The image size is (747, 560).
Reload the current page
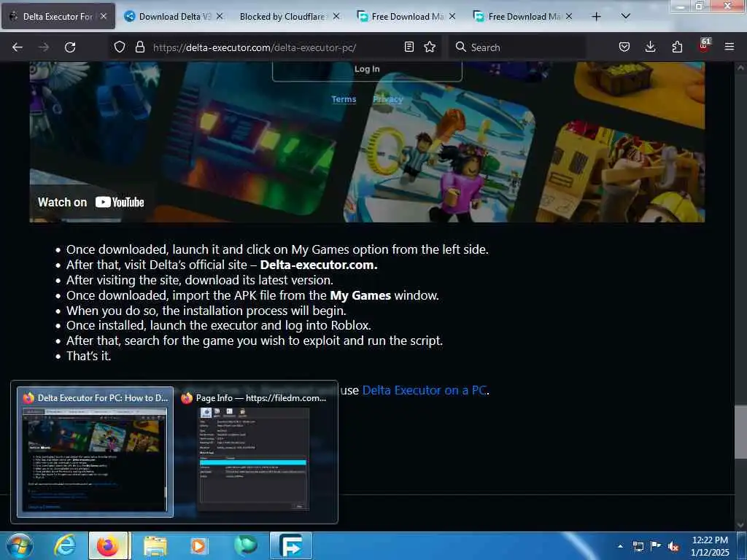click(70, 47)
